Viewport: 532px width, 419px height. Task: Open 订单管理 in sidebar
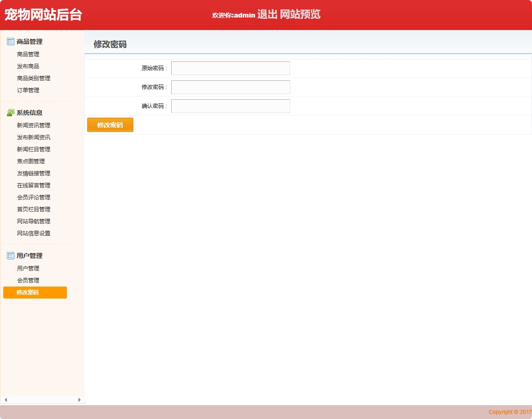click(28, 90)
